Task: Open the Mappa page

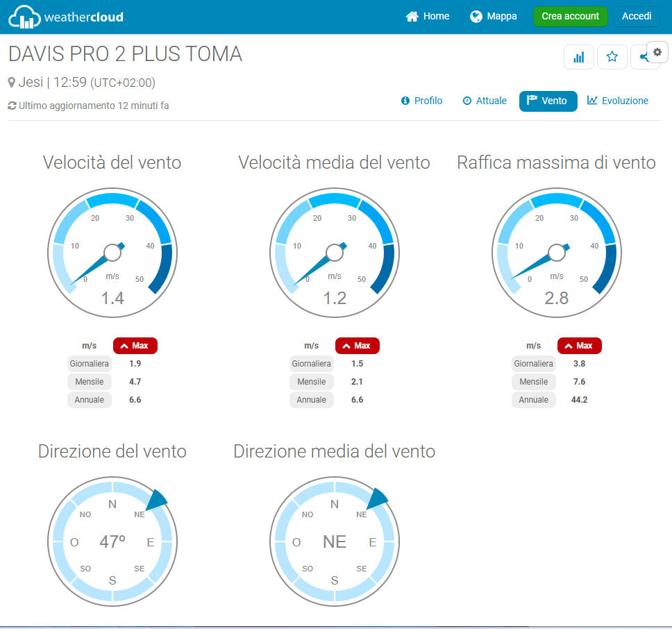Action: [494, 16]
